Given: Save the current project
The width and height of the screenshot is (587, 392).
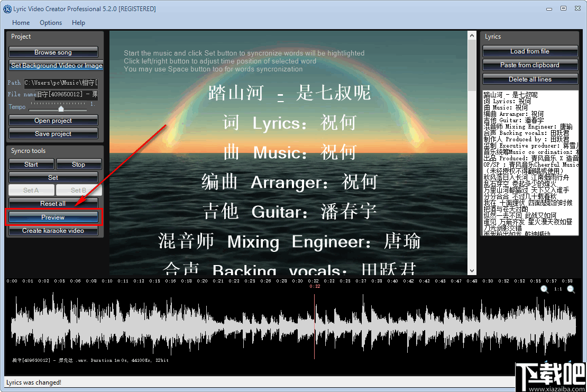Looking at the screenshot, I should pyautogui.click(x=53, y=133).
